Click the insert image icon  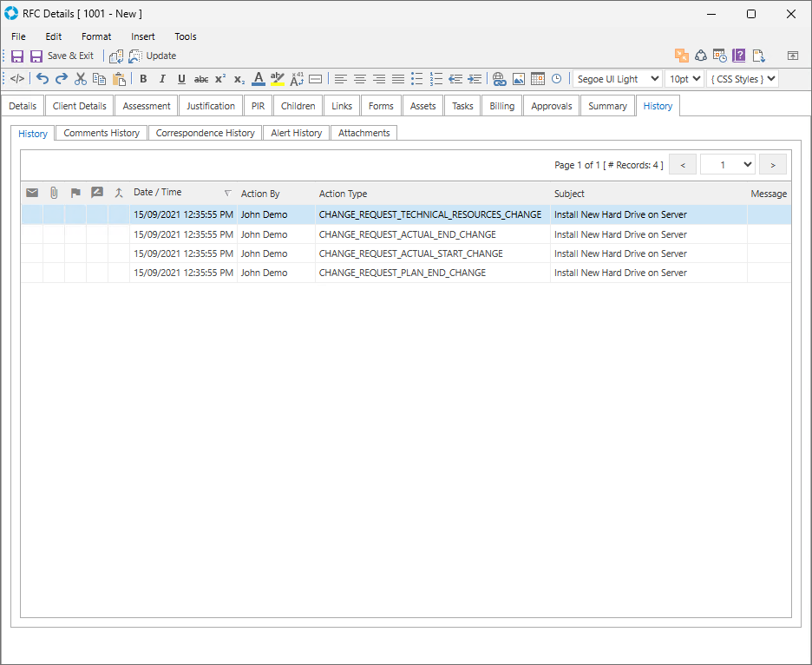pos(519,79)
